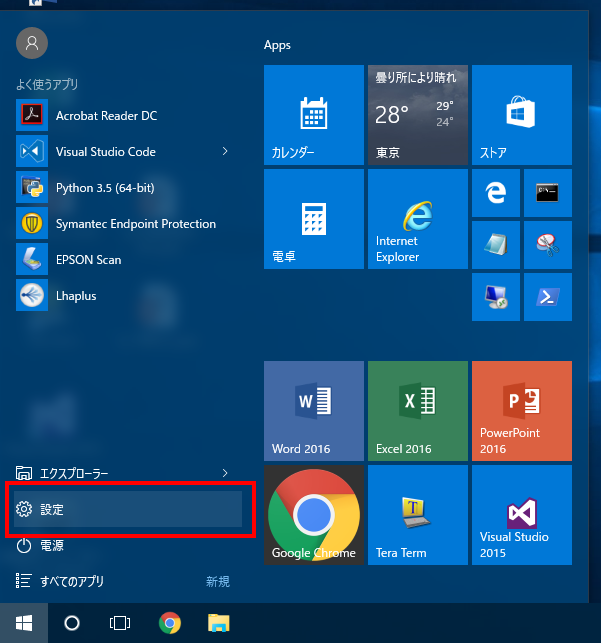Viewport: 601px width, 643px height.
Task: Open Symantec Endpoint Protection
Action: pos(123,224)
